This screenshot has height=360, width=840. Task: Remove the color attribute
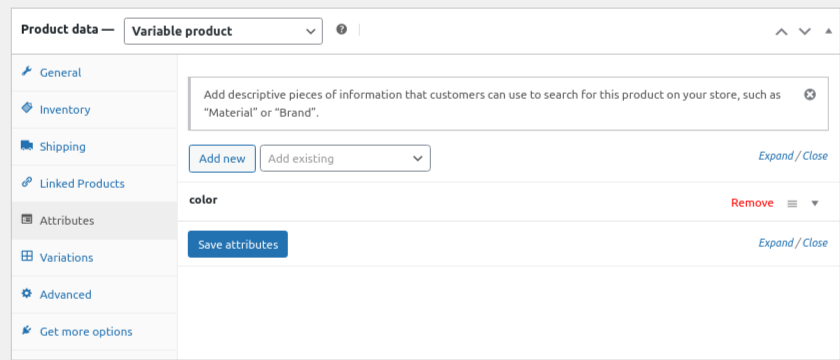[x=752, y=203]
